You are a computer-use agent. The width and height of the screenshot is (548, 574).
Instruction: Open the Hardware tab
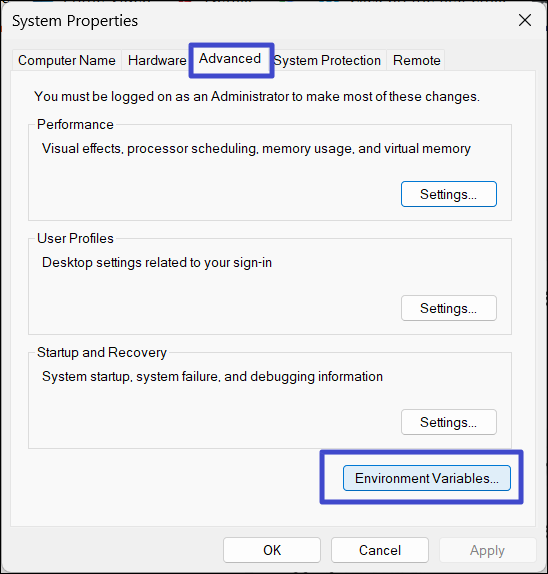[157, 60]
